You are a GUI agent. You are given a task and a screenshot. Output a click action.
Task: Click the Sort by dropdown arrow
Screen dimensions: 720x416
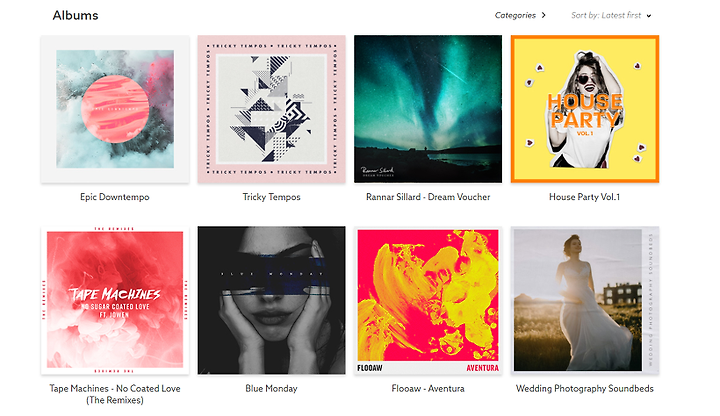click(649, 16)
